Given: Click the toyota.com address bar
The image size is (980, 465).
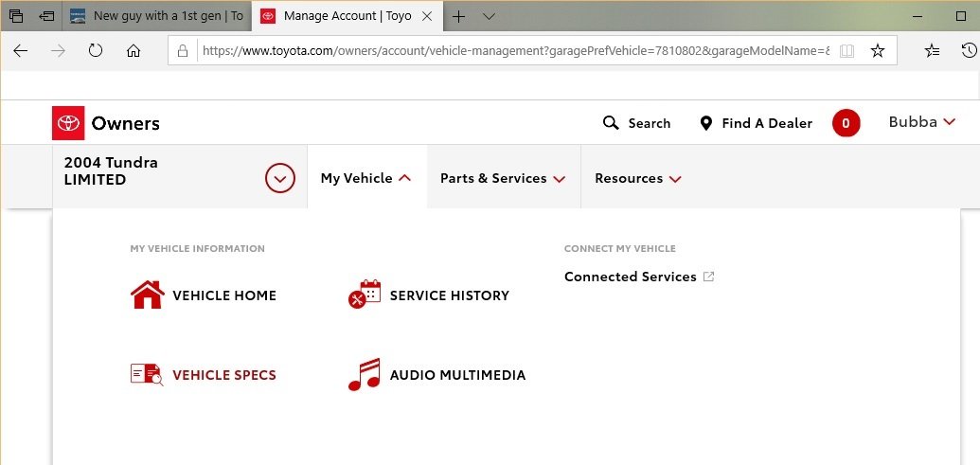Looking at the screenshot, I should (x=516, y=50).
